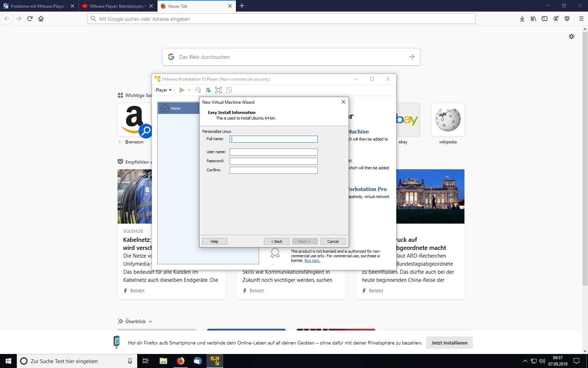588x368 pixels.
Task: Open a new Firefox tab with plus
Action: (242, 6)
